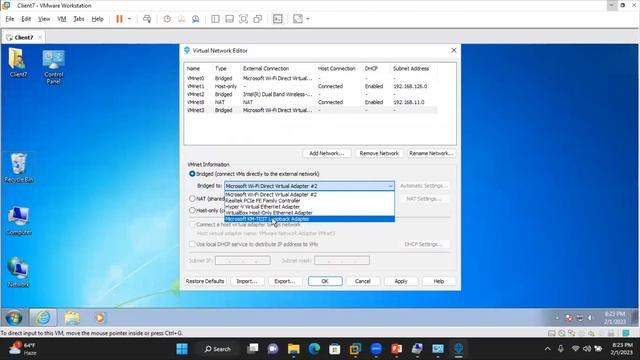This screenshot has width=640, height=360.
Task: Open the console view icon
Action: point(278,19)
